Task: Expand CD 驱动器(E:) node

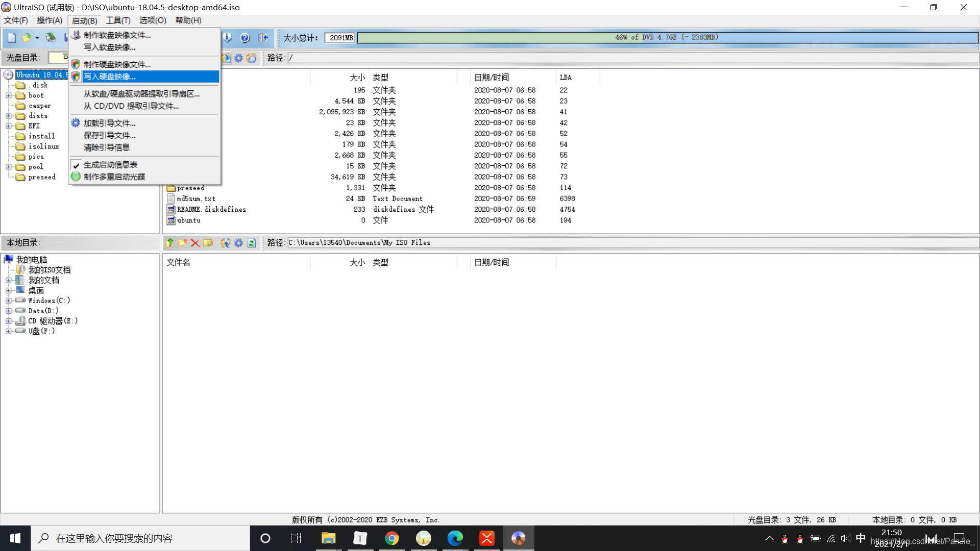Action: (9, 321)
